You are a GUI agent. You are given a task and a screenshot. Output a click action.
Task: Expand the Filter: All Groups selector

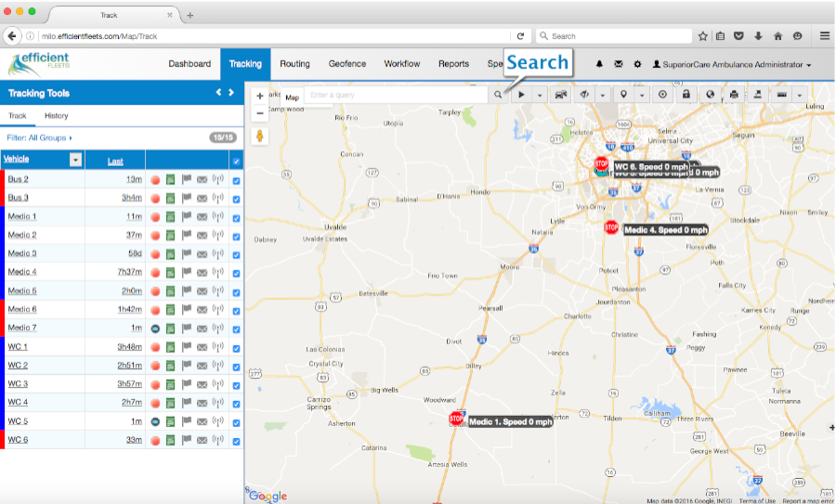[x=39, y=138]
